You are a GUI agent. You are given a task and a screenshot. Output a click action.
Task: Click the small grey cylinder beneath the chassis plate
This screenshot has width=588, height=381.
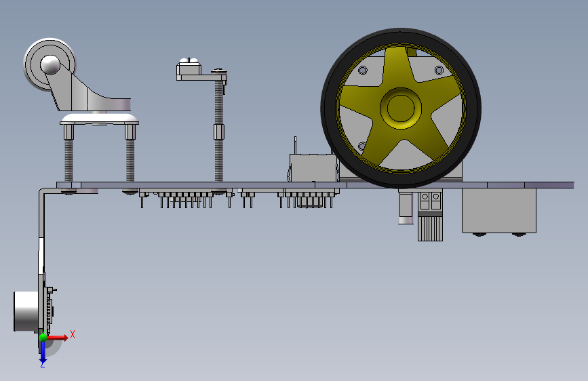pos(406,207)
